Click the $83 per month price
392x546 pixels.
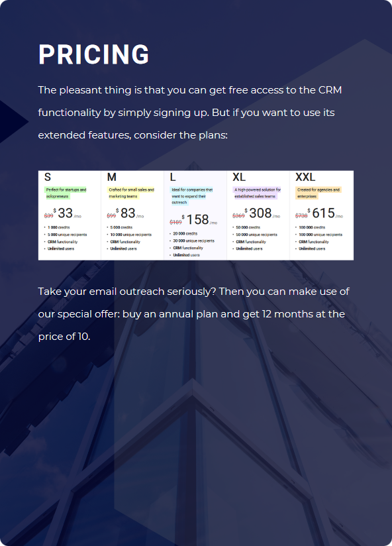click(x=130, y=213)
